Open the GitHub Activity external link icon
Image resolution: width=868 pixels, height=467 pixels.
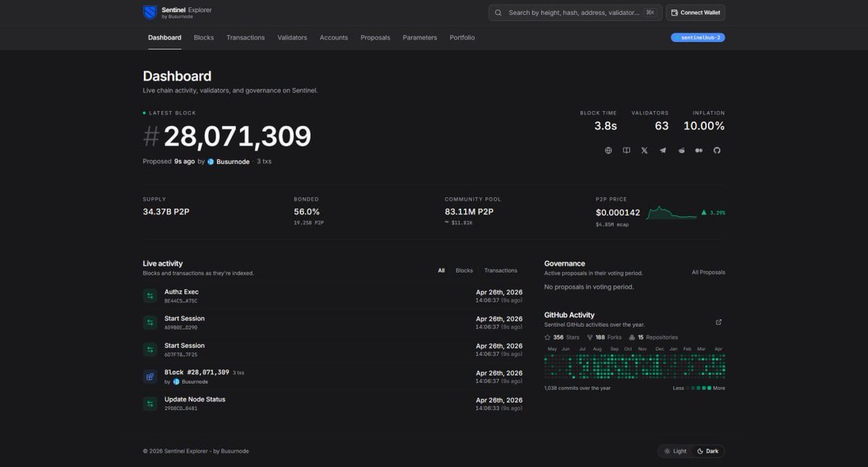click(x=718, y=322)
